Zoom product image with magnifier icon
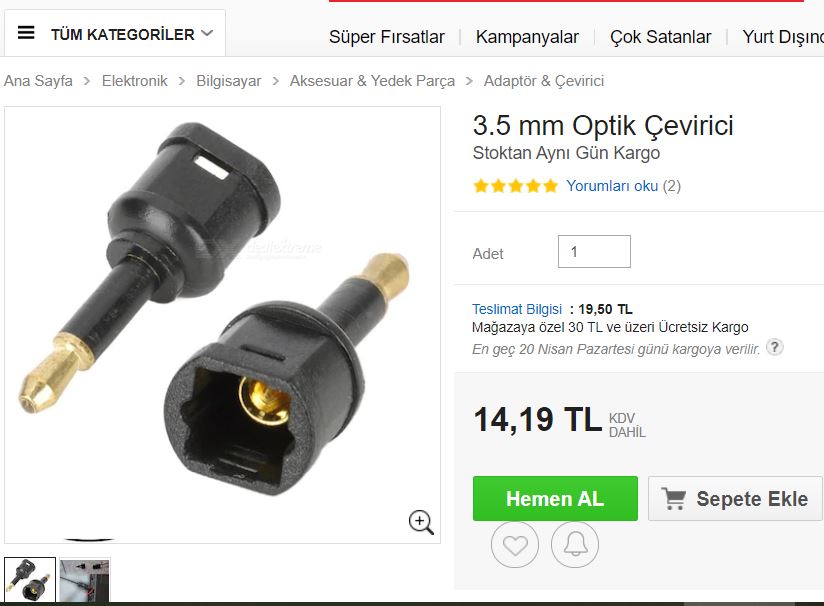 [x=421, y=522]
